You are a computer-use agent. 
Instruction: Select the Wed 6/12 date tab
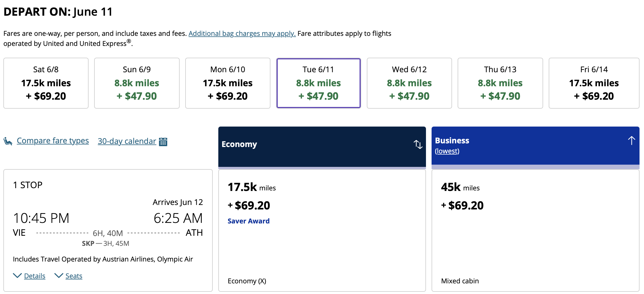point(409,83)
